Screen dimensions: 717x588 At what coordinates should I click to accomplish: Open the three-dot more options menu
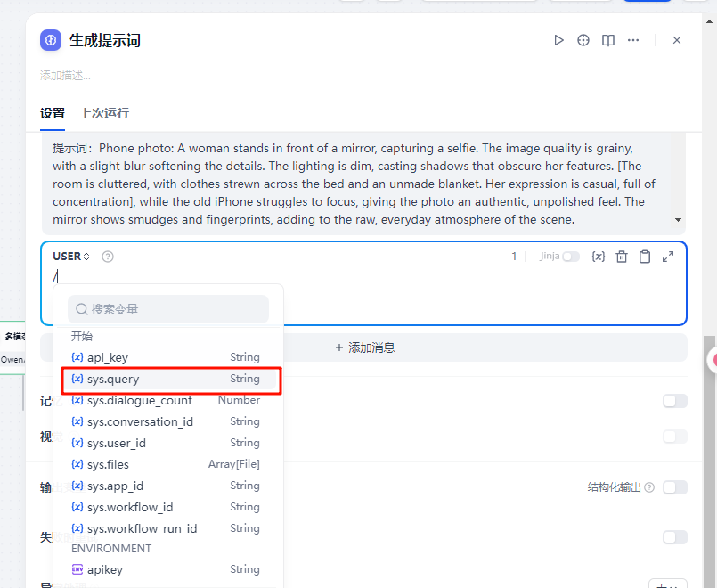(x=633, y=40)
